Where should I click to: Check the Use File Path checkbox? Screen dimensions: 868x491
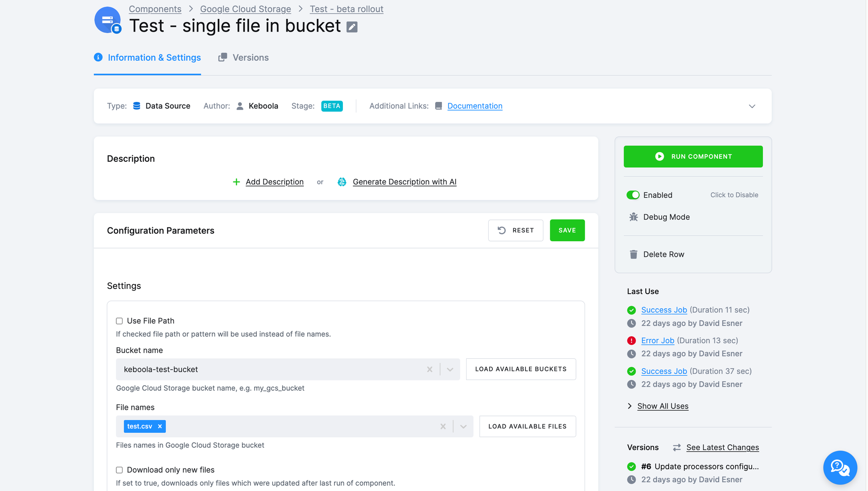(119, 321)
